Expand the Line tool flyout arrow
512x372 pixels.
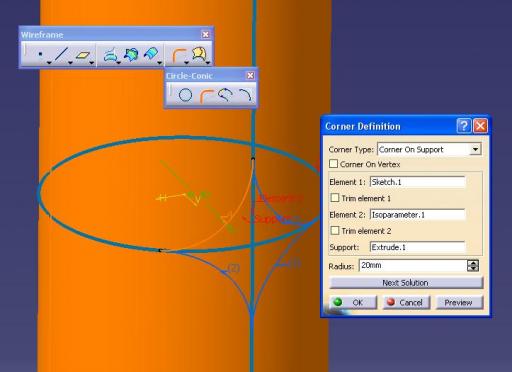tap(70, 63)
